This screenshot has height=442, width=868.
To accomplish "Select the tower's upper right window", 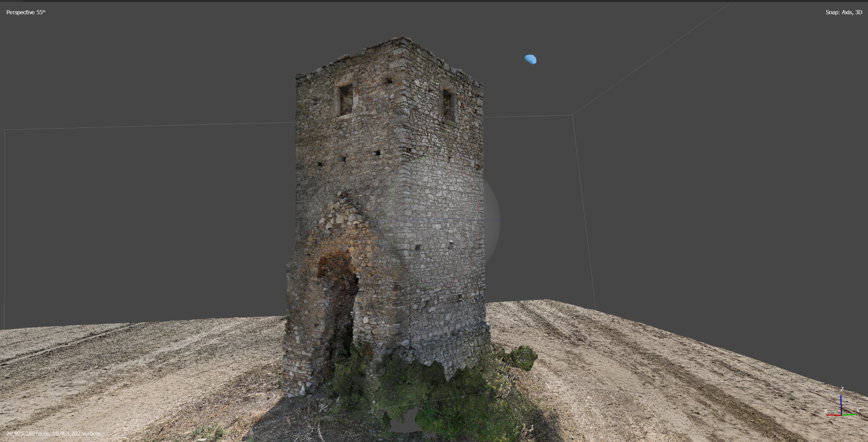I will [448, 105].
